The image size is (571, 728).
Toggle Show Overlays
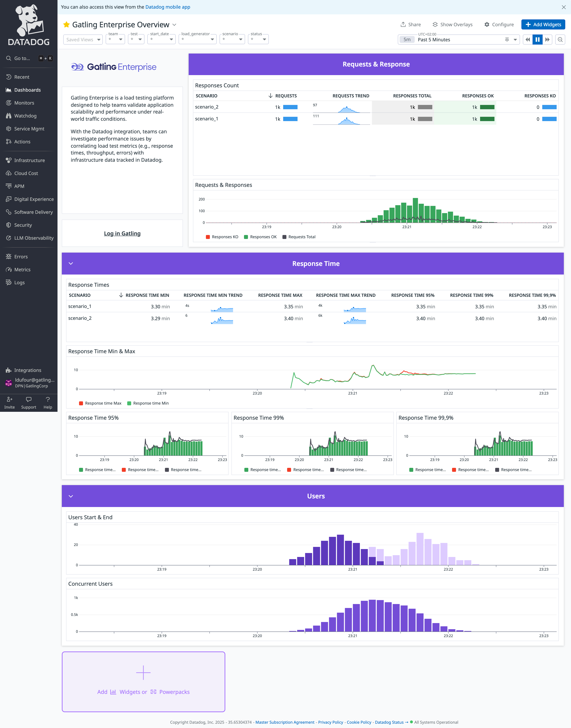click(452, 24)
